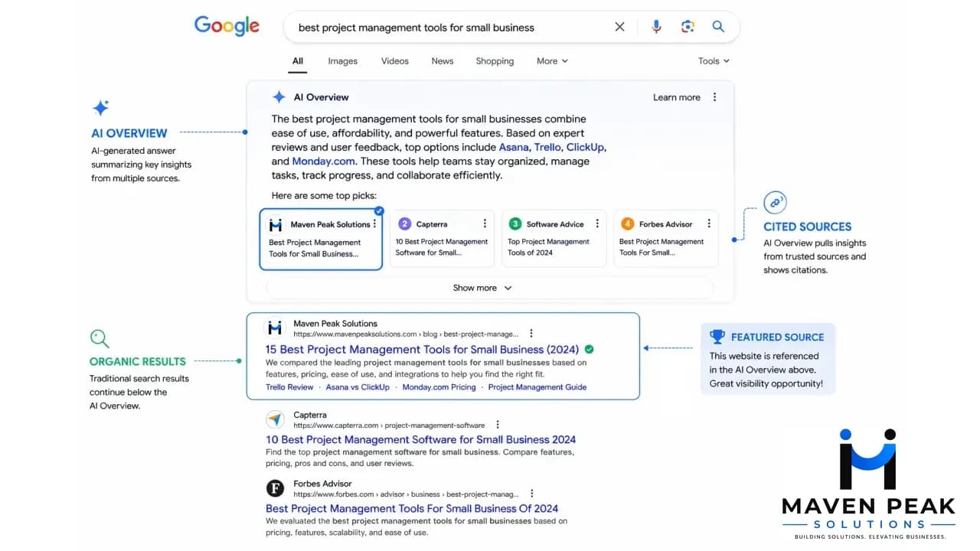This screenshot has width=980, height=551.
Task: Switch to the Images tab
Action: tap(342, 61)
